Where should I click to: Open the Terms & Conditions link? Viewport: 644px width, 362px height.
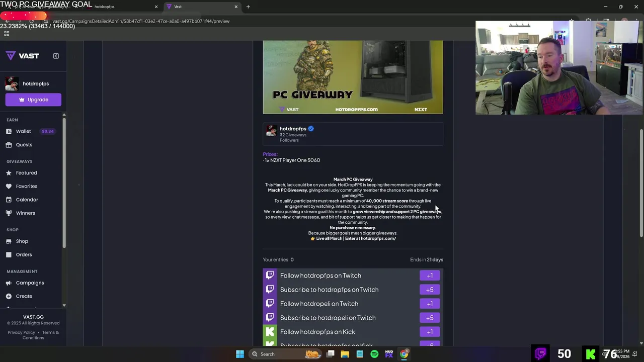(41, 335)
